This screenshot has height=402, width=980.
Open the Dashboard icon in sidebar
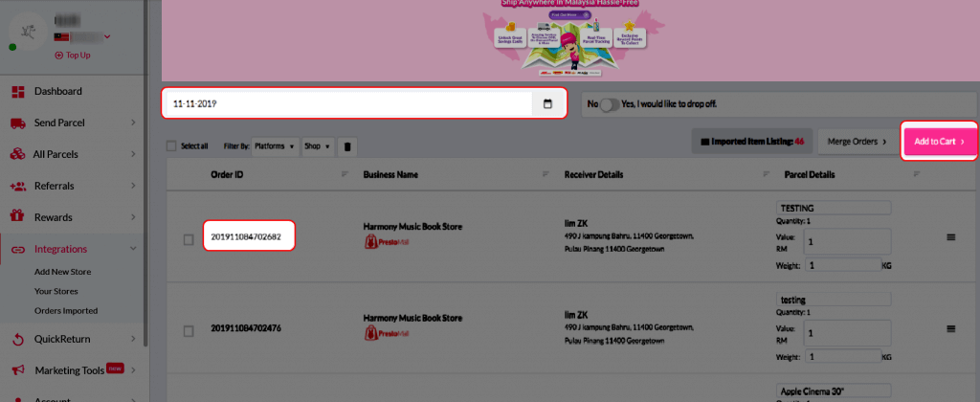pyautogui.click(x=17, y=91)
